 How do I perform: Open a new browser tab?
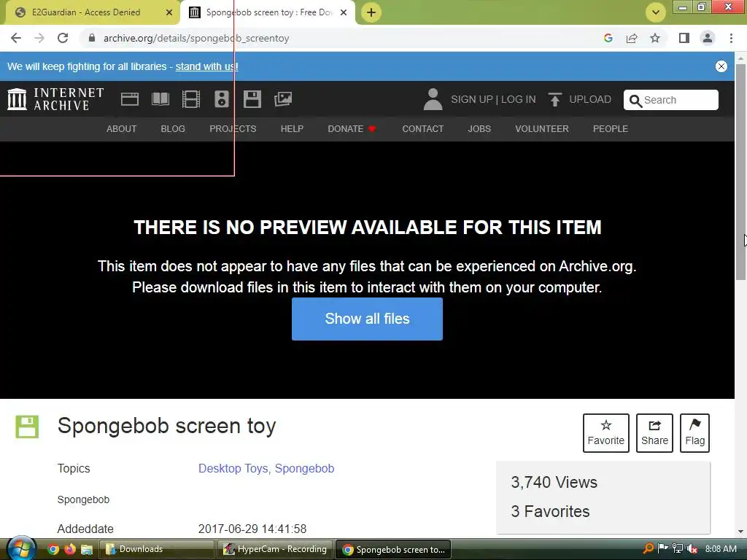click(371, 12)
